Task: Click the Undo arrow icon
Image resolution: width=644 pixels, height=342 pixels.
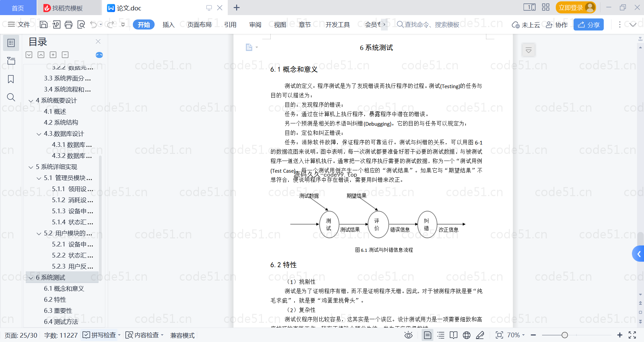Action: [94, 24]
